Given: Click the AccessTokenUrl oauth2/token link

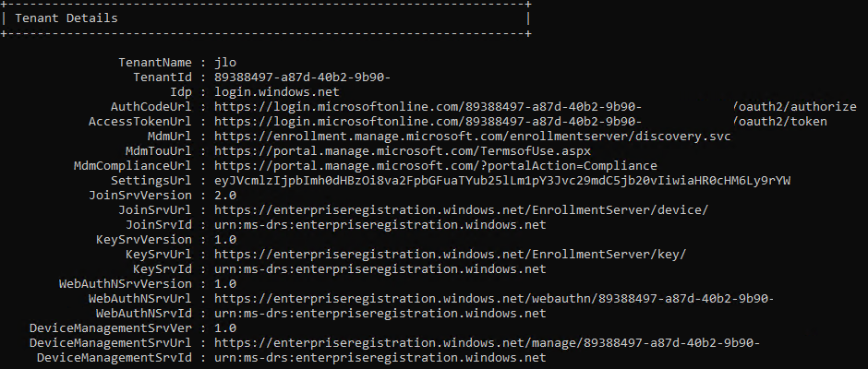Looking at the screenshot, I should 521,122.
